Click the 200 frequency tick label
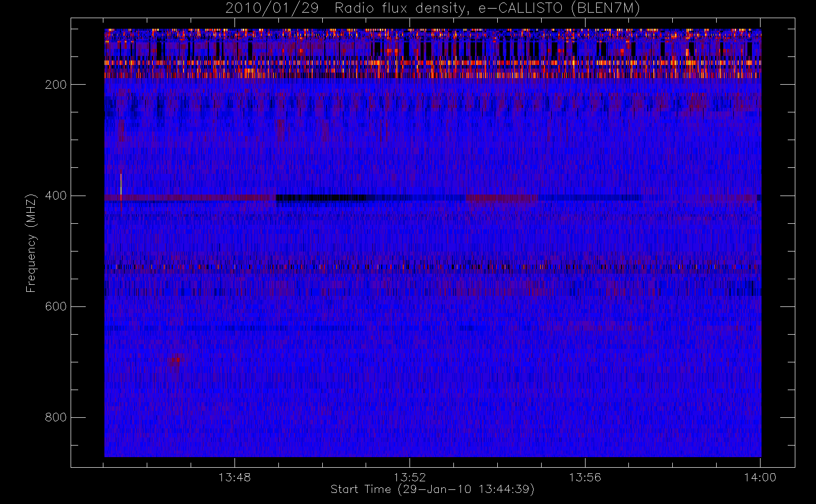The width and height of the screenshot is (816, 504). click(x=55, y=85)
